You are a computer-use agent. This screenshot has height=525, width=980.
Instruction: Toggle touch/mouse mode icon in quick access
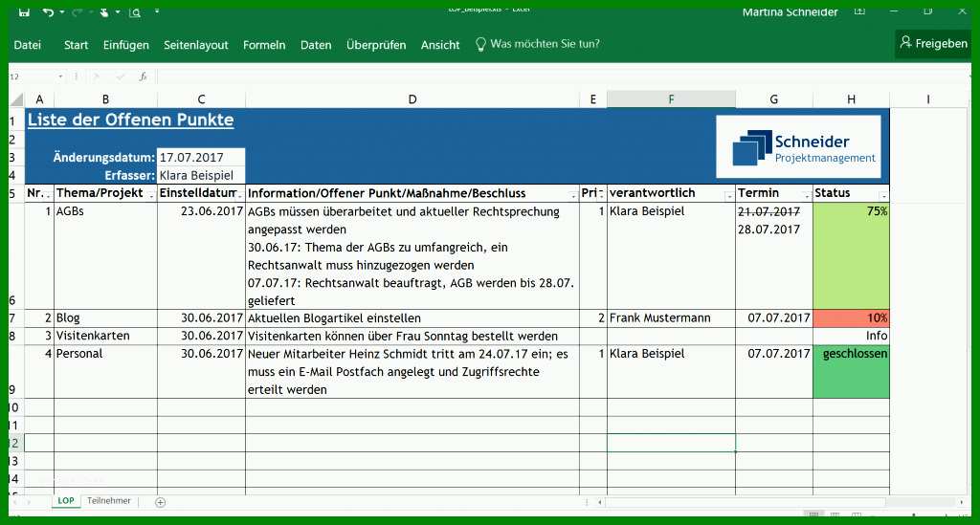pyautogui.click(x=103, y=11)
